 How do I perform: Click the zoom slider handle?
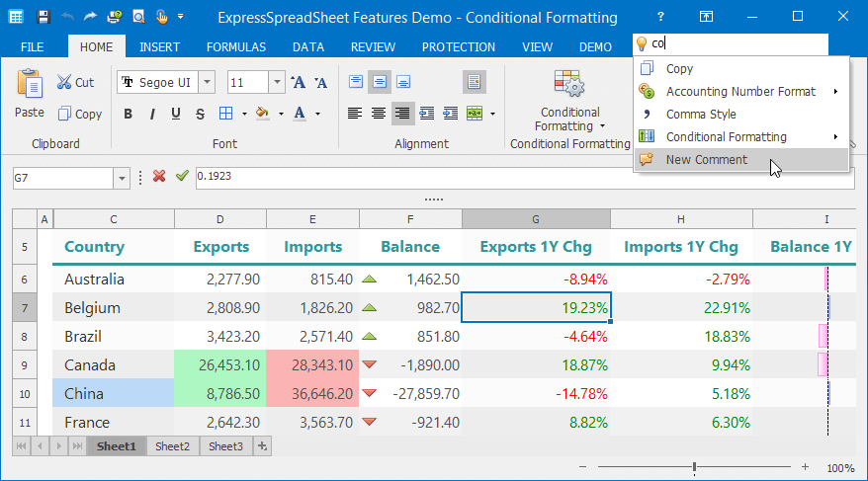pos(695,467)
